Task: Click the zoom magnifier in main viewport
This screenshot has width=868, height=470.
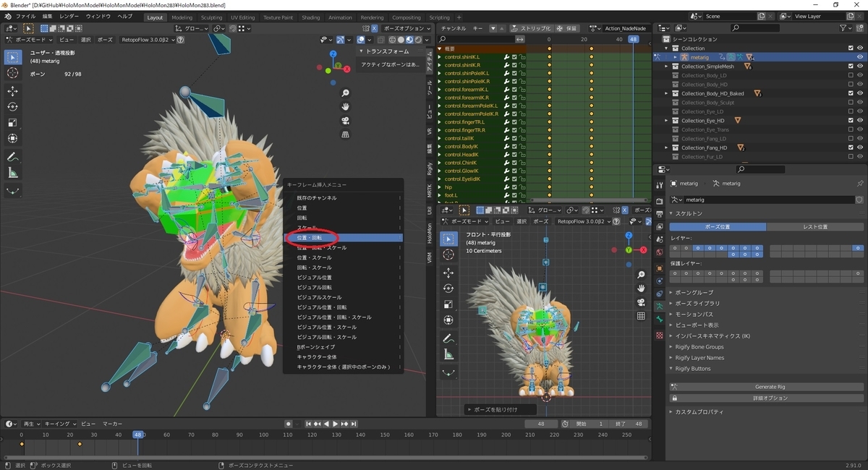Action: tap(346, 93)
